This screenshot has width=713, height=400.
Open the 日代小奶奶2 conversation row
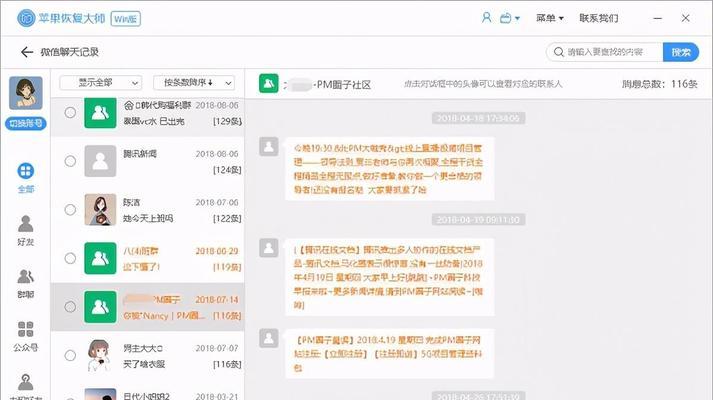tap(147, 392)
